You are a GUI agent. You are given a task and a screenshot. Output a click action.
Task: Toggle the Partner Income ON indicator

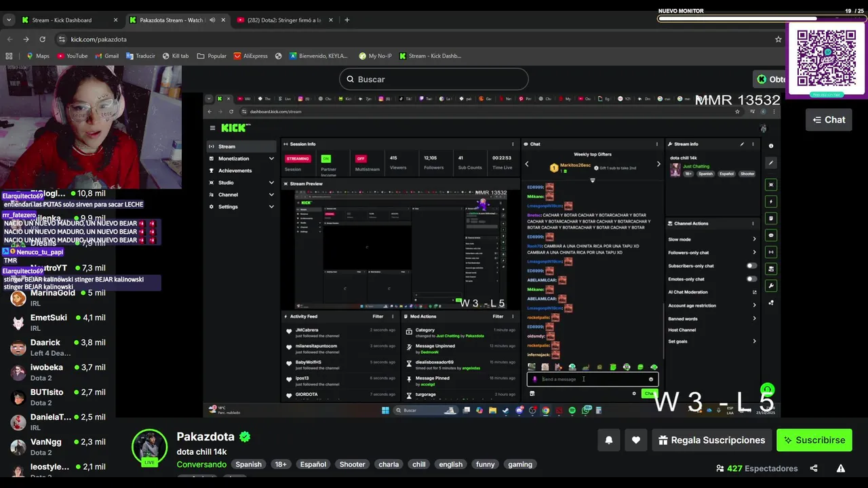click(326, 159)
